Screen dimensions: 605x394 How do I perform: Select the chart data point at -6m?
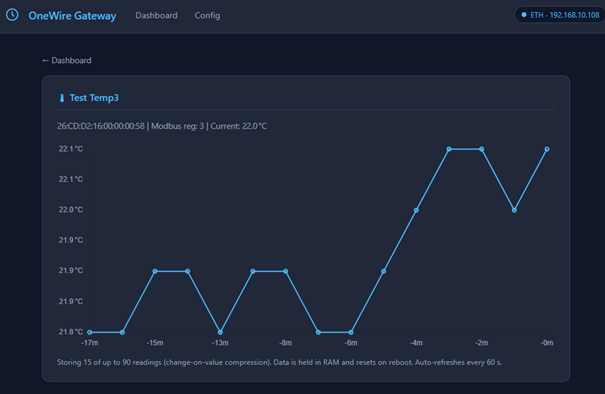(351, 332)
